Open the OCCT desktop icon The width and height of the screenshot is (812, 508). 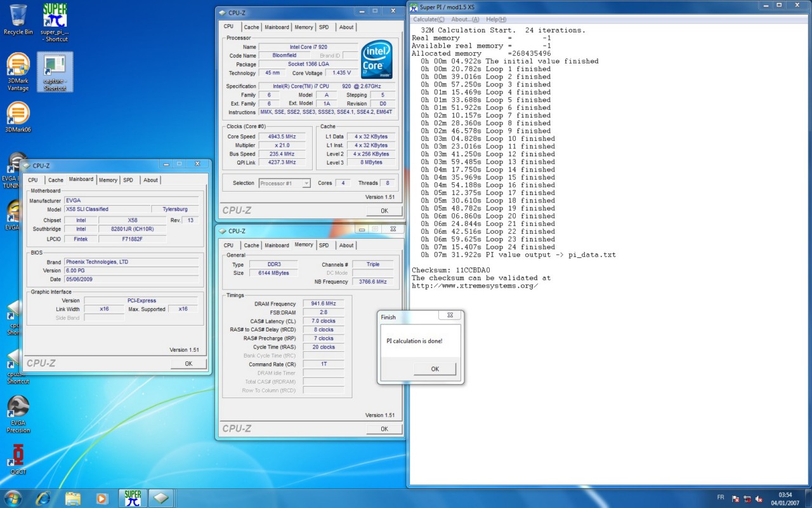18,460
